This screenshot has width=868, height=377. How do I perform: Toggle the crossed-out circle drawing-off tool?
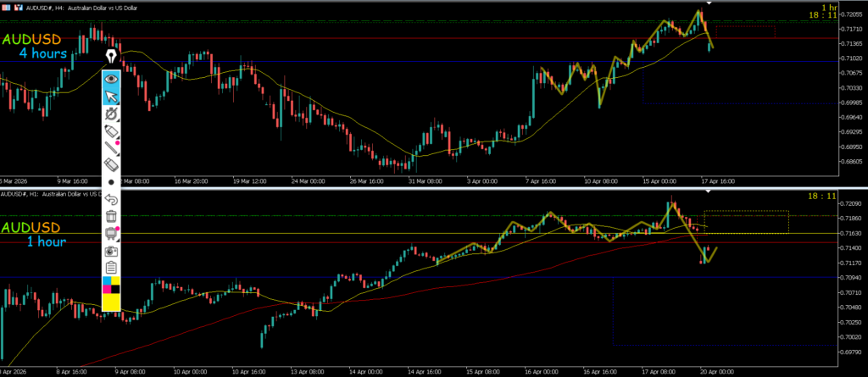click(x=110, y=114)
